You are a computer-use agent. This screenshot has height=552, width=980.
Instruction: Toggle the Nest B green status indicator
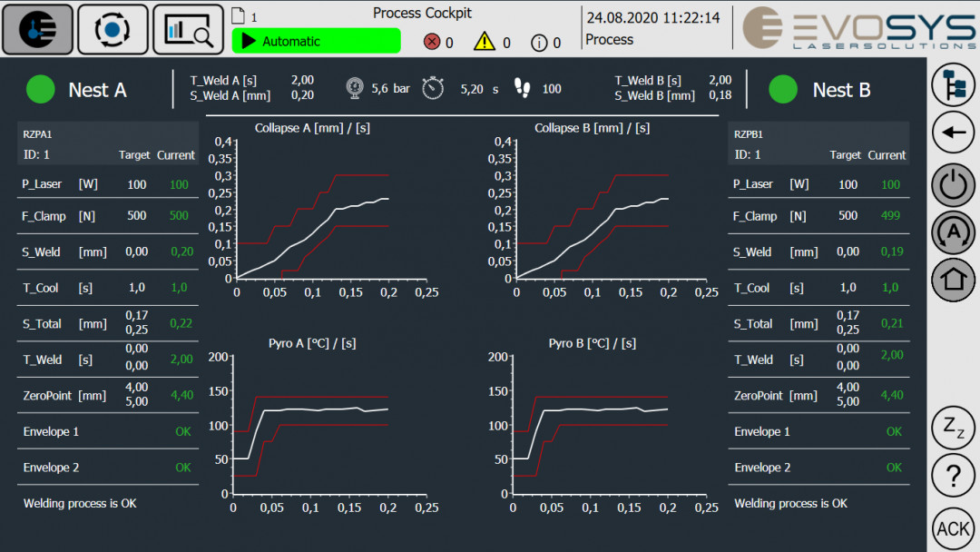[783, 89]
